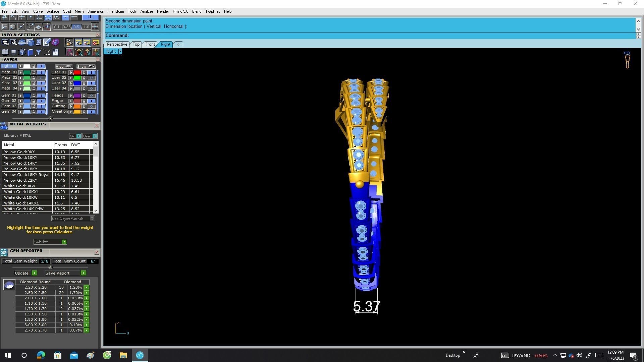Select the wireframe cube icon
The image size is (644, 362).
point(22,52)
